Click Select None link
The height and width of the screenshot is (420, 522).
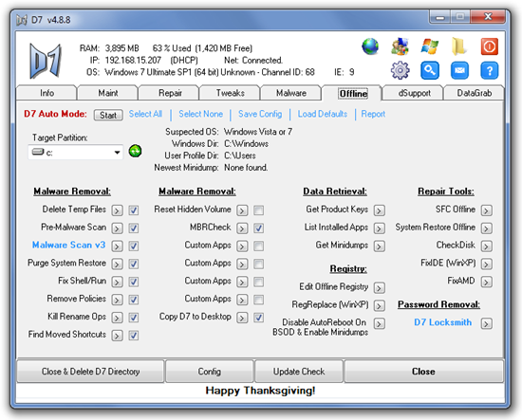pos(201,114)
